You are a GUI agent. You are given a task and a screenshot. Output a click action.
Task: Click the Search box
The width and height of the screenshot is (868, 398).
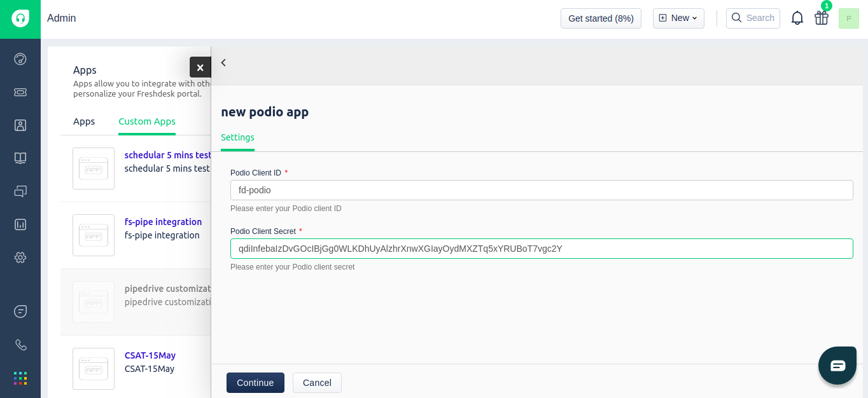click(x=753, y=18)
